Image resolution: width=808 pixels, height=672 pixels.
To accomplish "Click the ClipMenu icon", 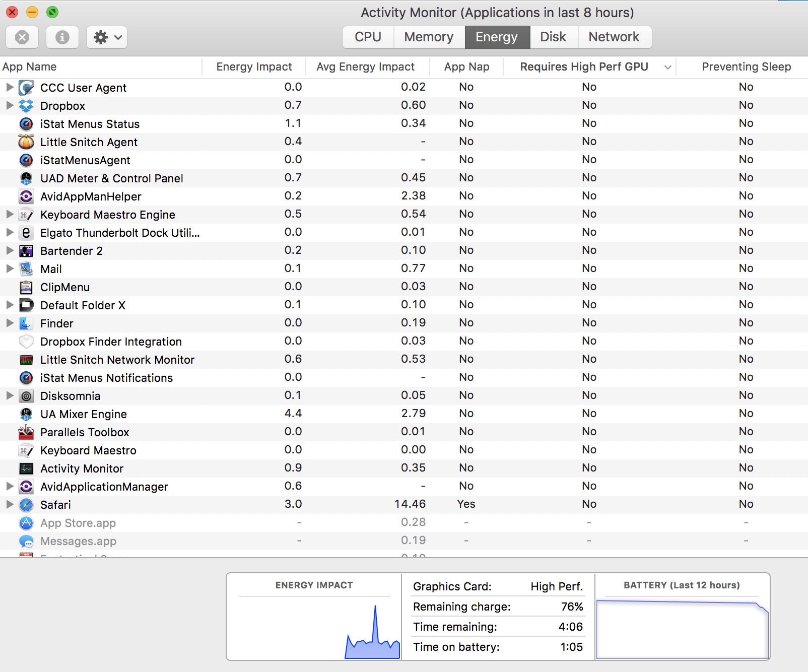I will click(x=26, y=287).
